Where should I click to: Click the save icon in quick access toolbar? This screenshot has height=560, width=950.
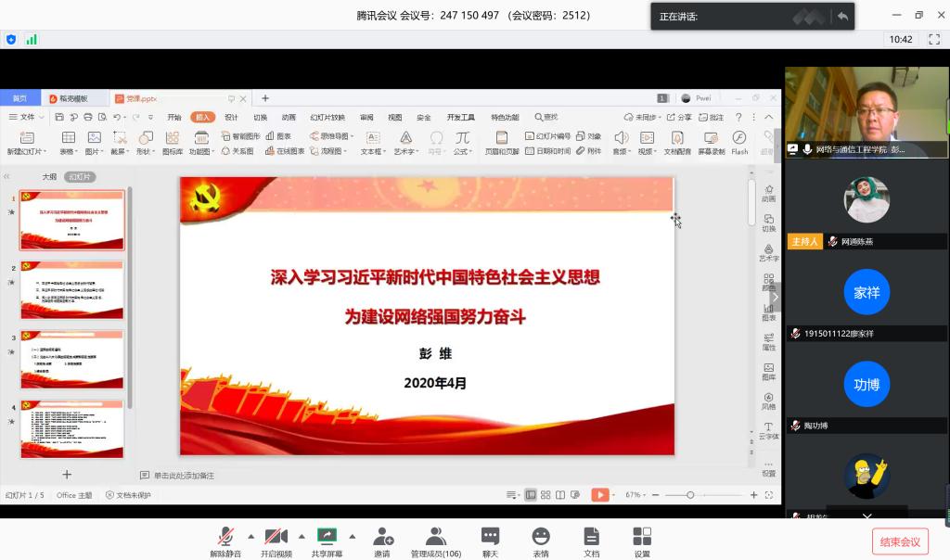pyautogui.click(x=59, y=117)
